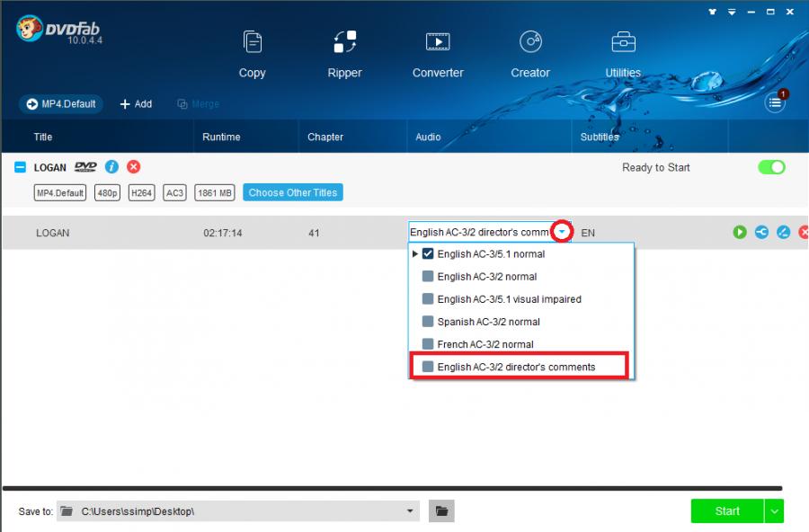809x532 pixels.
Task: Click the Audio column header
Action: pyautogui.click(x=428, y=137)
